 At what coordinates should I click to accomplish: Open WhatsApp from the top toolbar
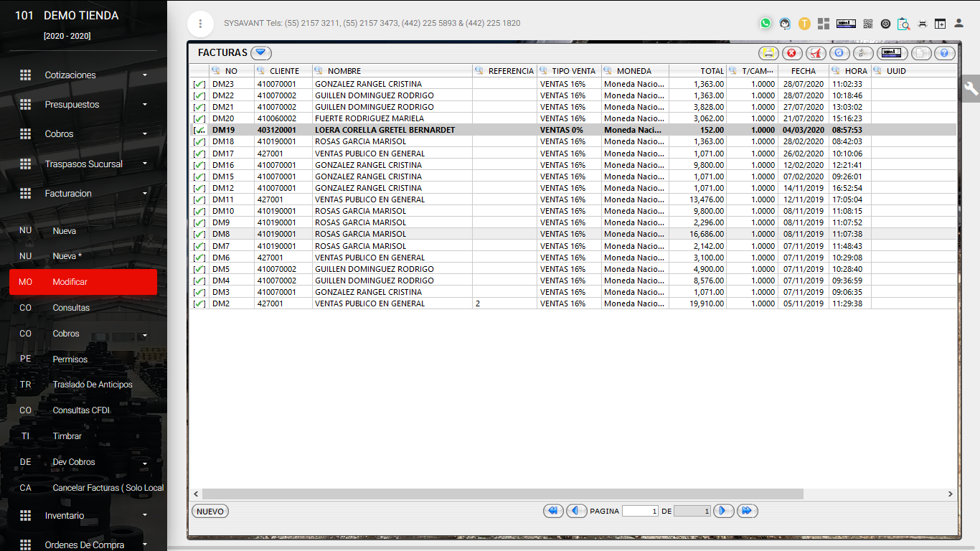(765, 24)
